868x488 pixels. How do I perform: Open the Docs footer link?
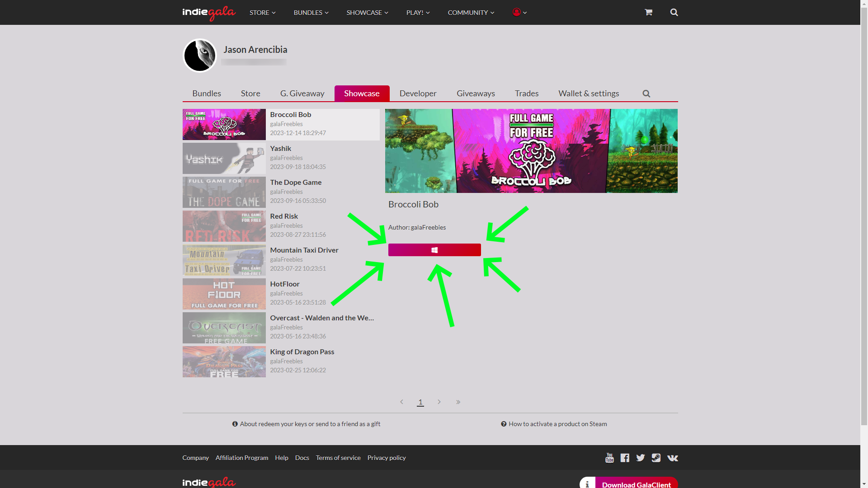(x=302, y=458)
